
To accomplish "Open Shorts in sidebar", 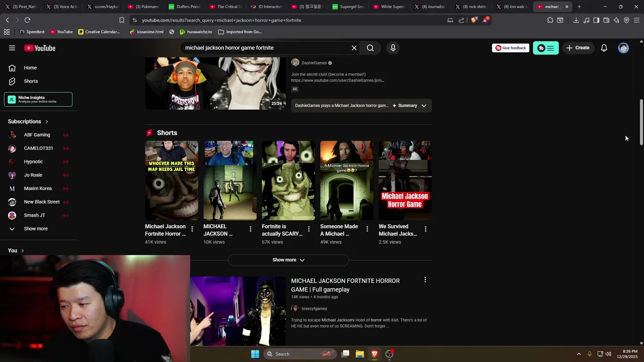I will (x=31, y=81).
